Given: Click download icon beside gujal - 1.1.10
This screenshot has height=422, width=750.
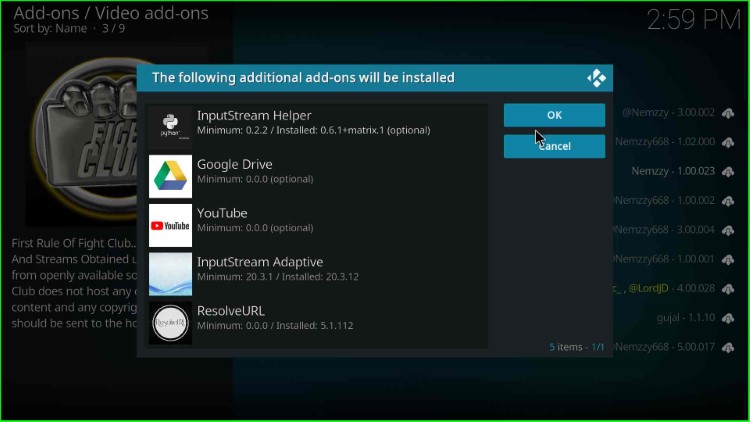Looking at the screenshot, I should click(x=728, y=318).
